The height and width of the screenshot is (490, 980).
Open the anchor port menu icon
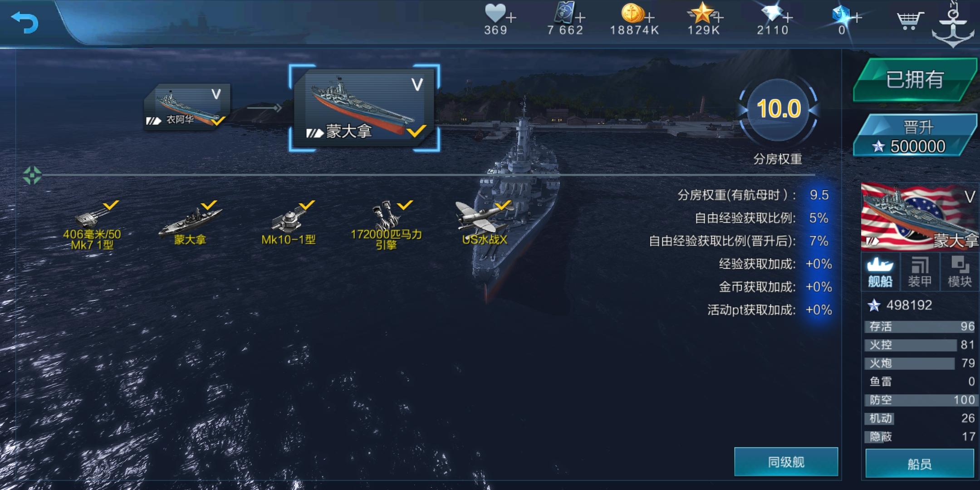(953, 25)
